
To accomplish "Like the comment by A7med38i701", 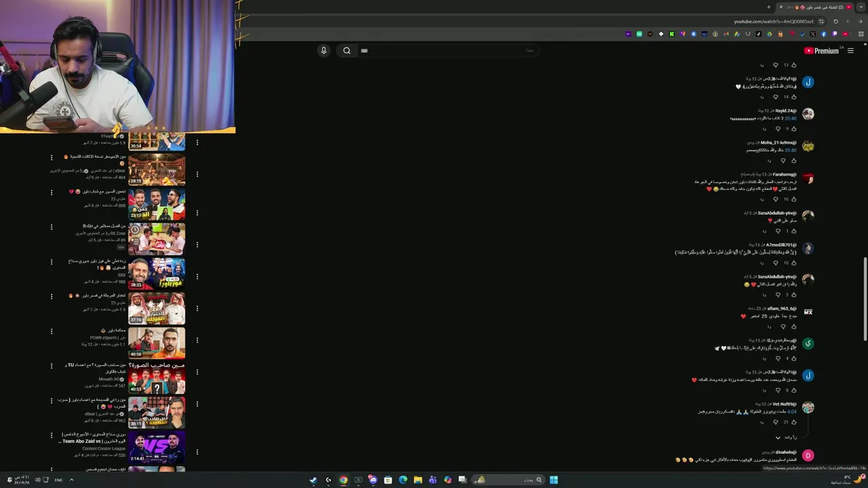I will point(793,263).
